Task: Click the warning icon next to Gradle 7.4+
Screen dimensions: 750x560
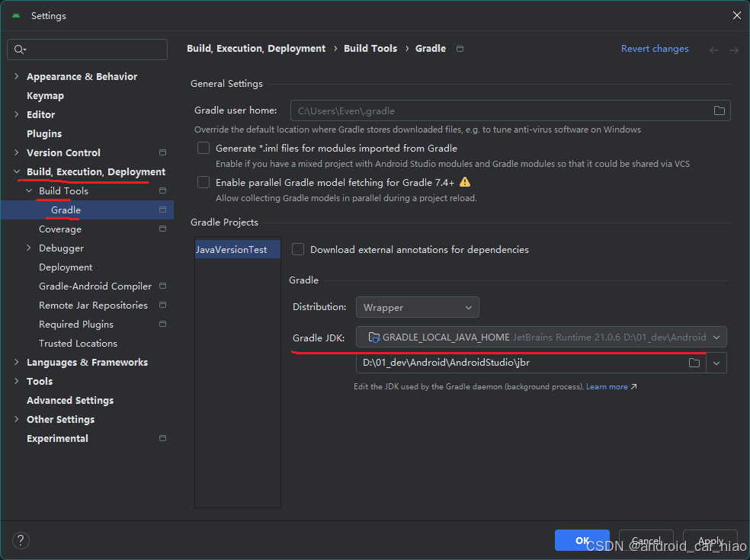Action: [465, 182]
